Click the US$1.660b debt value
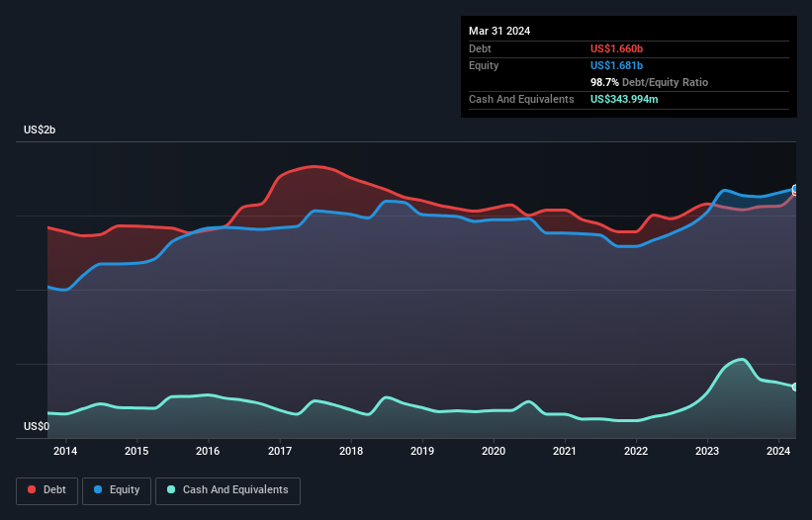This screenshot has width=812, height=520. tap(618, 48)
